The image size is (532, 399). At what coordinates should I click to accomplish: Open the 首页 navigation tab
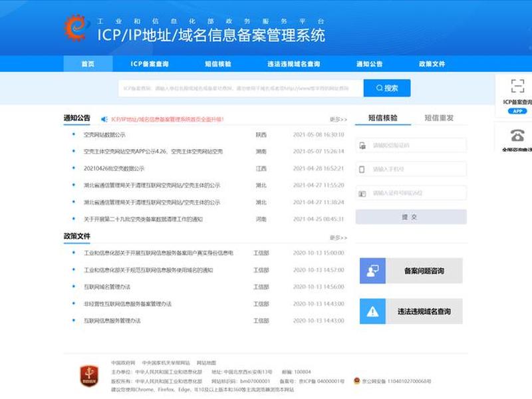pos(88,63)
